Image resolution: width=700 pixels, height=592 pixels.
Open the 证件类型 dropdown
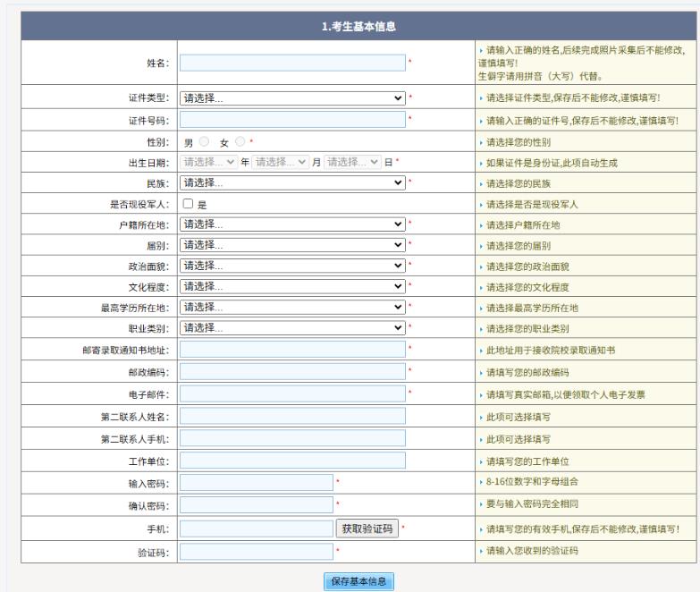pyautogui.click(x=292, y=98)
